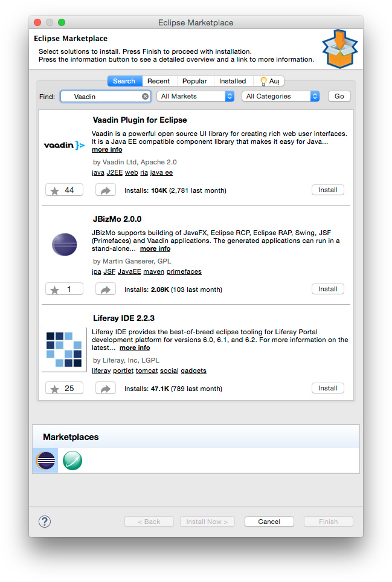392x582 pixels.
Task: Click the tomcat tag link
Action: click(x=147, y=371)
